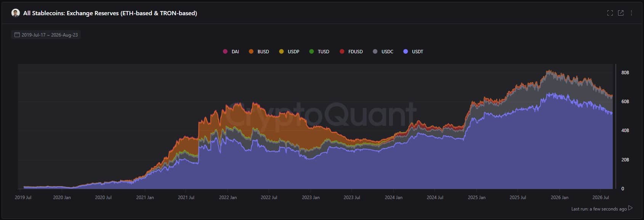Toggle USDC series in legend
Image resolution: width=644 pixels, height=220 pixels.
click(383, 51)
